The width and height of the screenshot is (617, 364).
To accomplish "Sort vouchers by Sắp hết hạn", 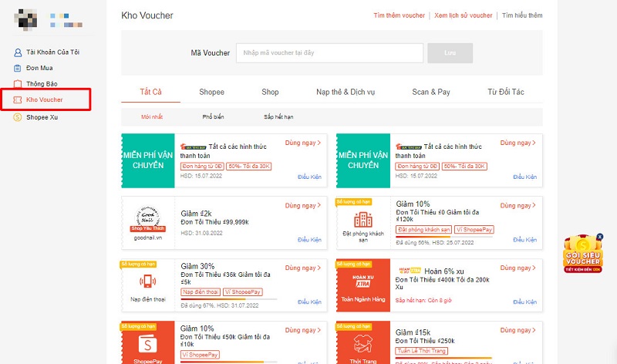I will click(x=278, y=117).
